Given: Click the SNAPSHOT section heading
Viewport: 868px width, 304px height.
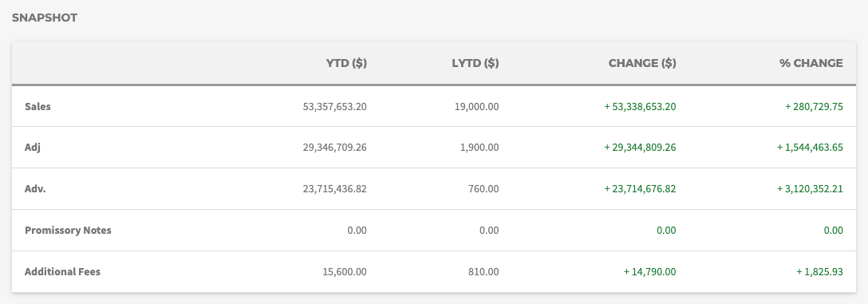Looking at the screenshot, I should [45, 18].
